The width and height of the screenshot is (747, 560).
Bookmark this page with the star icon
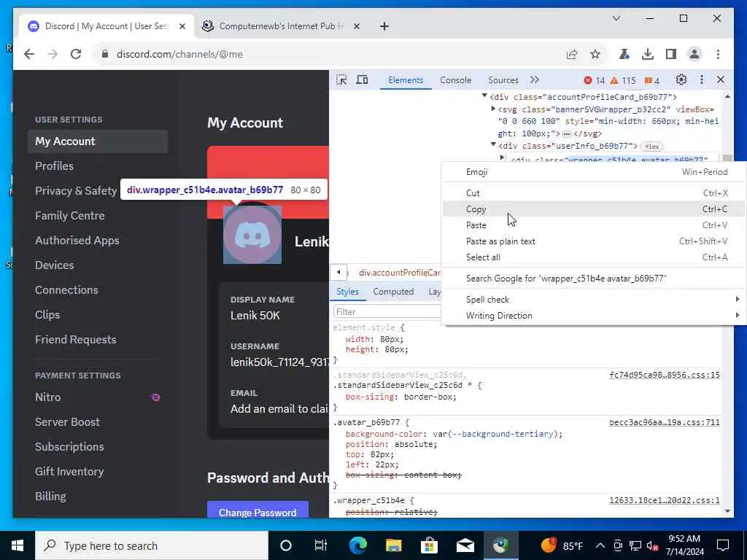[595, 54]
